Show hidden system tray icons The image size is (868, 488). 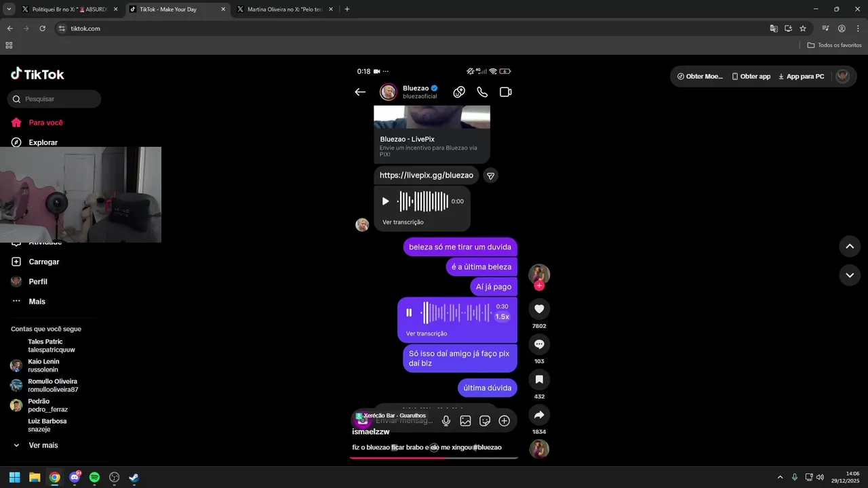[x=780, y=477]
